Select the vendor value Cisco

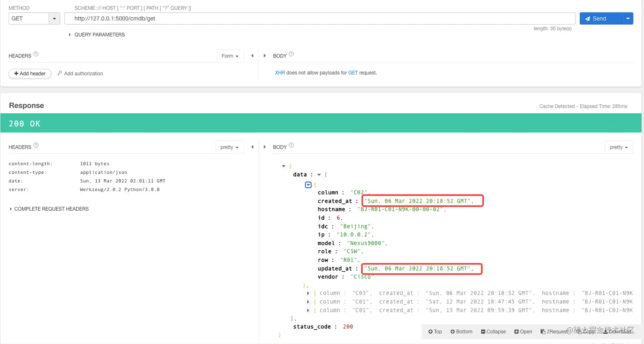(362, 277)
